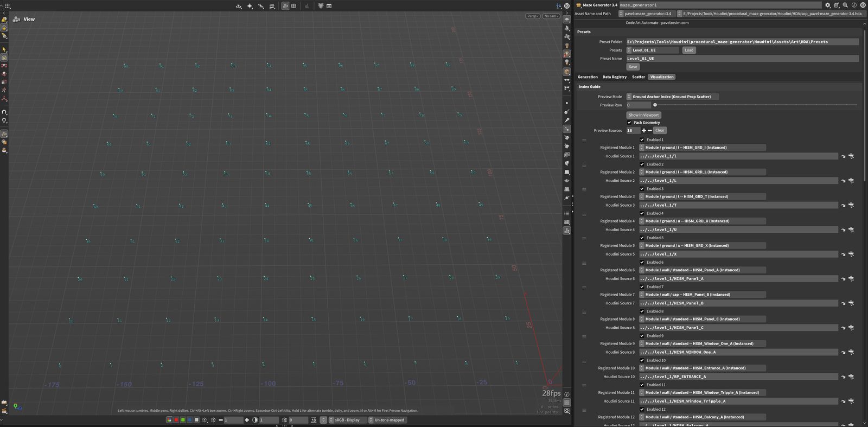The height and width of the screenshot is (427, 868).
Task: Open the parameter gear menu for Maze Generator
Action: (828, 5)
